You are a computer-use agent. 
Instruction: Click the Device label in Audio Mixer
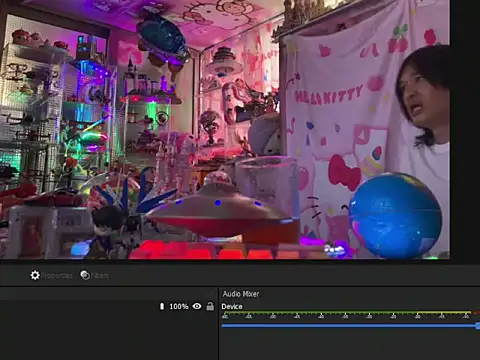point(232,307)
